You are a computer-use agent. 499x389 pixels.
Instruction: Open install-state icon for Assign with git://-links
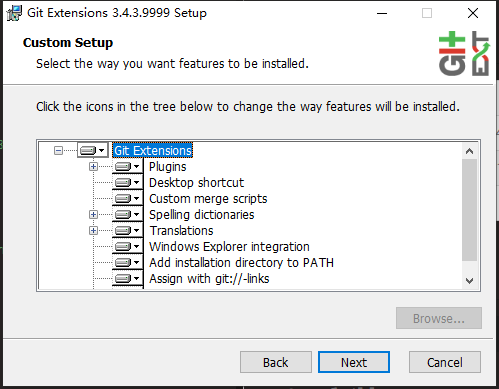[x=127, y=278]
